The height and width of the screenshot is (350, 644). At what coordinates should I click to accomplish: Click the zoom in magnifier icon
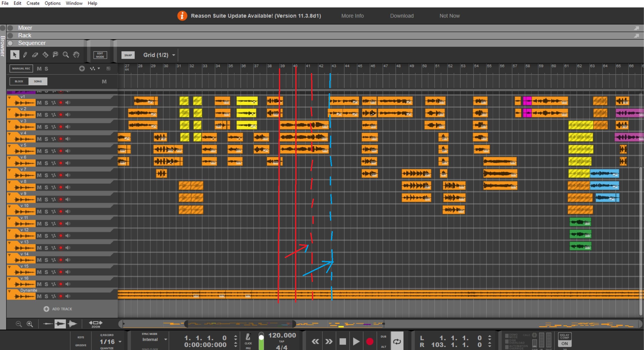[30, 324]
